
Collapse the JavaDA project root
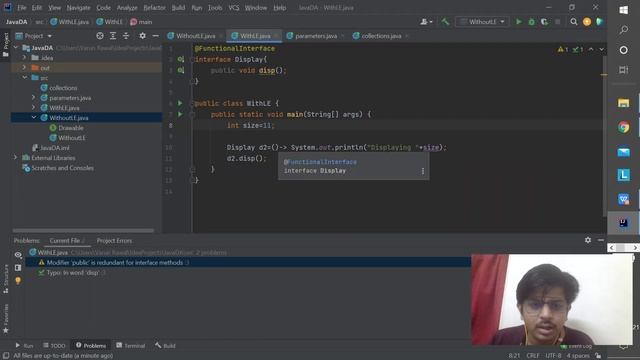[16, 48]
